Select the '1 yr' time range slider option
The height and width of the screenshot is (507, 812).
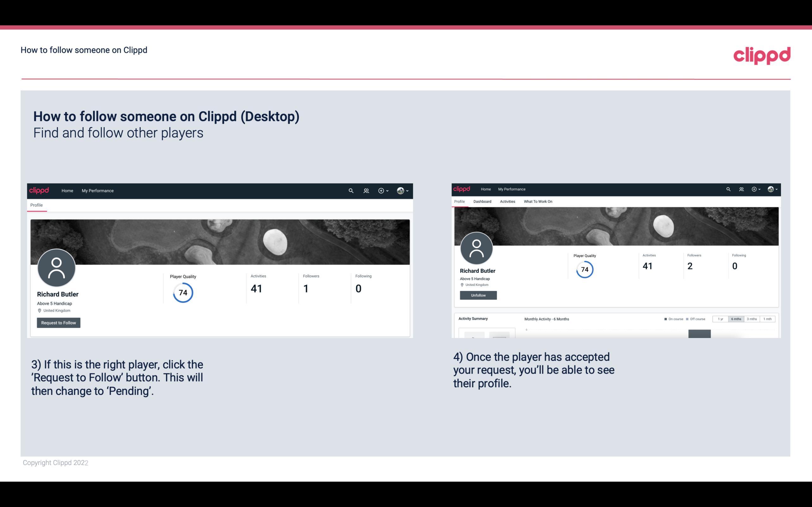(x=720, y=318)
